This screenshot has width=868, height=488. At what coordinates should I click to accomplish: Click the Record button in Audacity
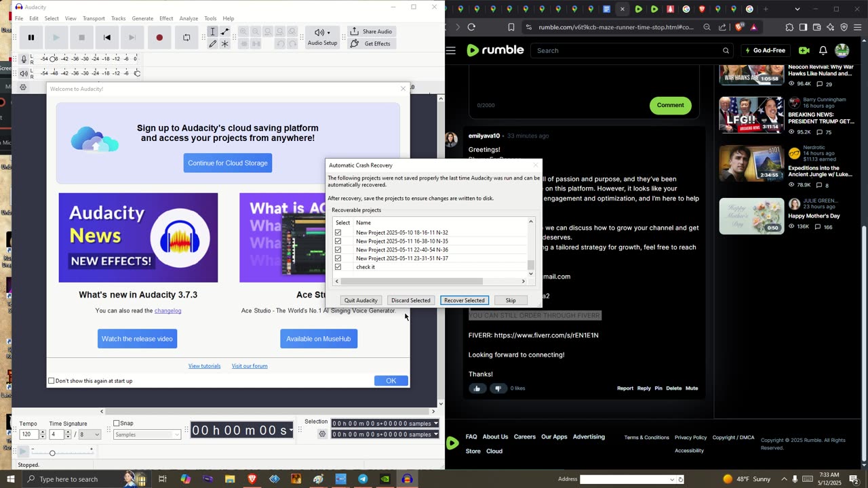click(x=159, y=38)
